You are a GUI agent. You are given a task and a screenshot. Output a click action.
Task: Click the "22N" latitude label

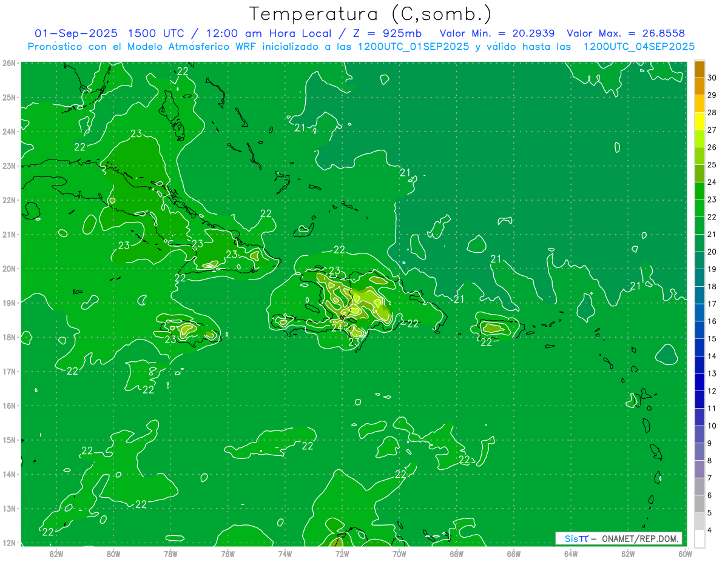click(9, 200)
